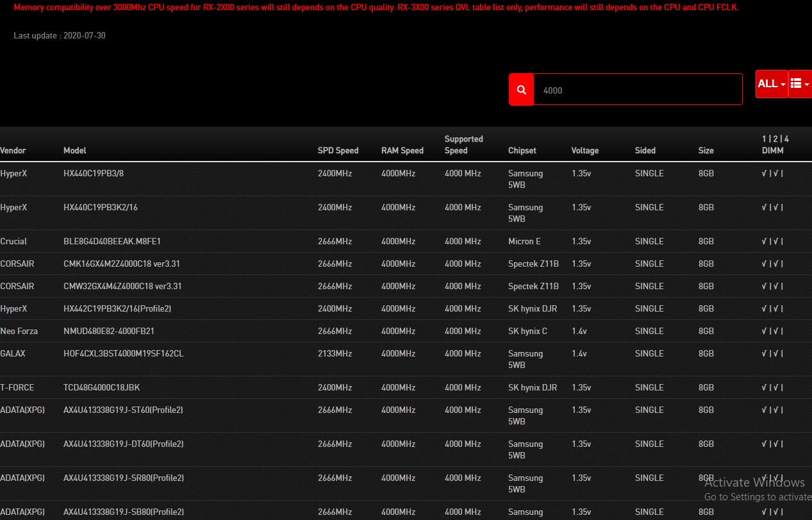Click the Size column header
812x520 pixels.
tap(706, 151)
